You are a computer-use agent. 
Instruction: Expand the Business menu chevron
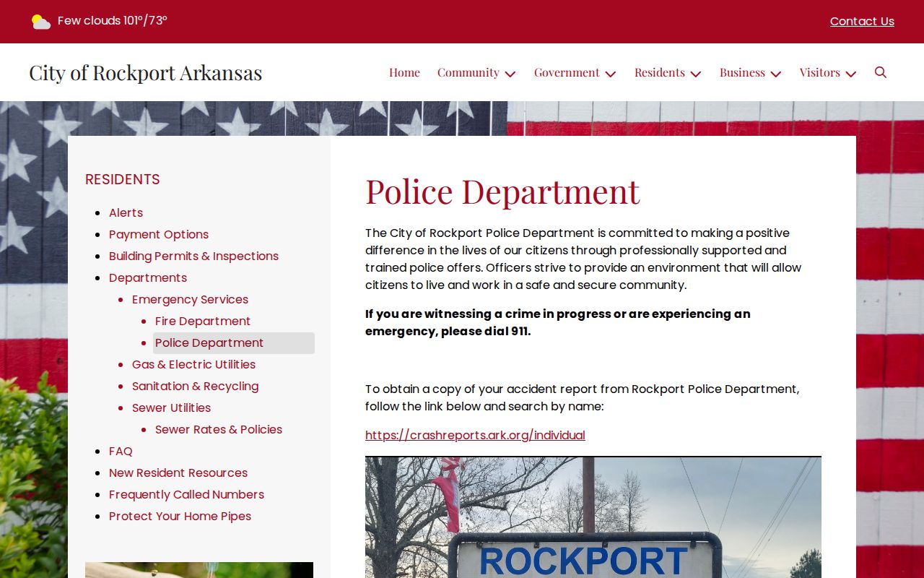coord(775,74)
